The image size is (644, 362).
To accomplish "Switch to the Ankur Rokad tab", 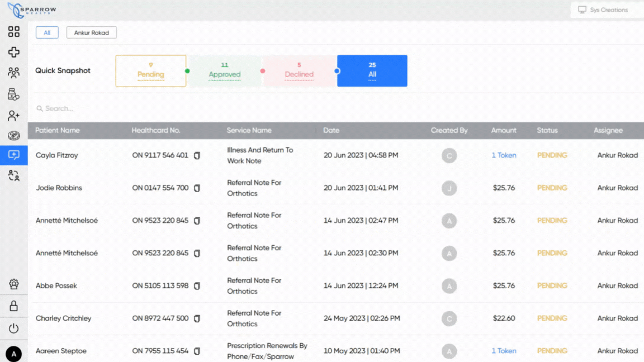I will click(x=91, y=32).
